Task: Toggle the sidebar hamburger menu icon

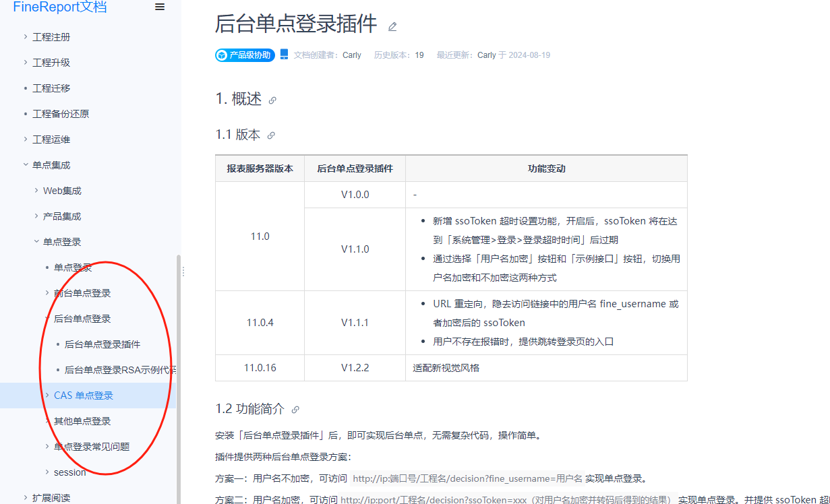Action: [x=160, y=7]
